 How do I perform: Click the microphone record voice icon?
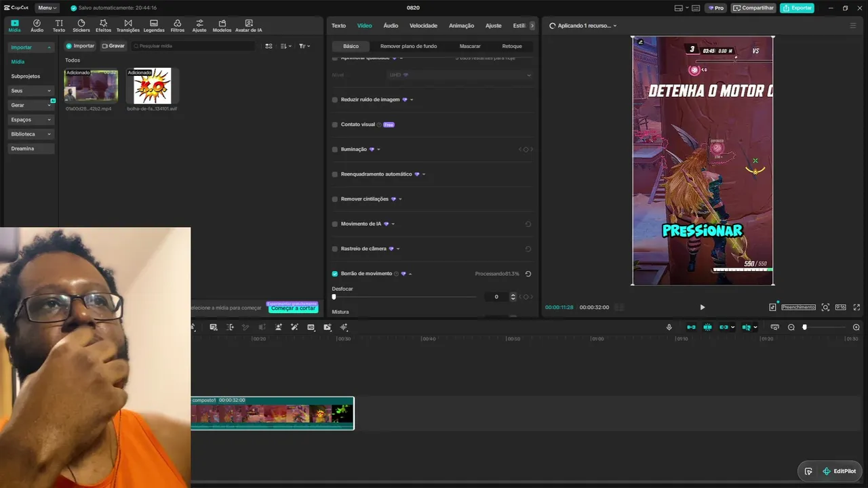pyautogui.click(x=669, y=327)
